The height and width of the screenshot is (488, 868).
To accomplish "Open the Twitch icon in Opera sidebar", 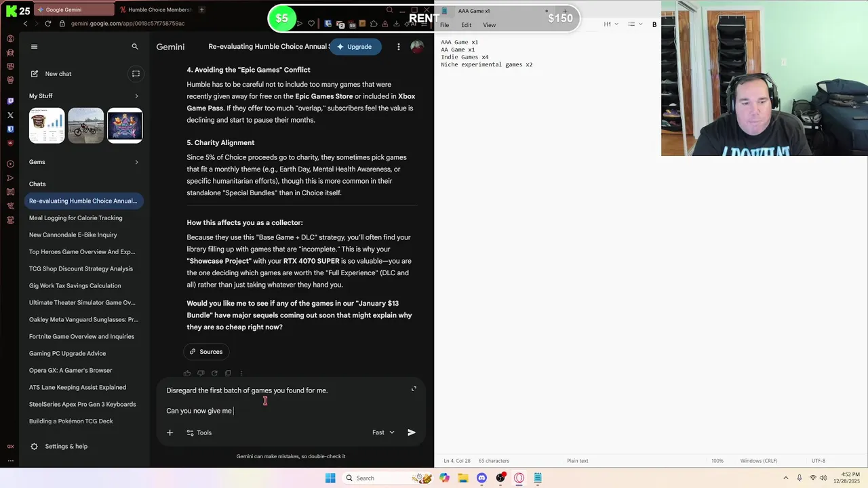I will pyautogui.click(x=10, y=101).
